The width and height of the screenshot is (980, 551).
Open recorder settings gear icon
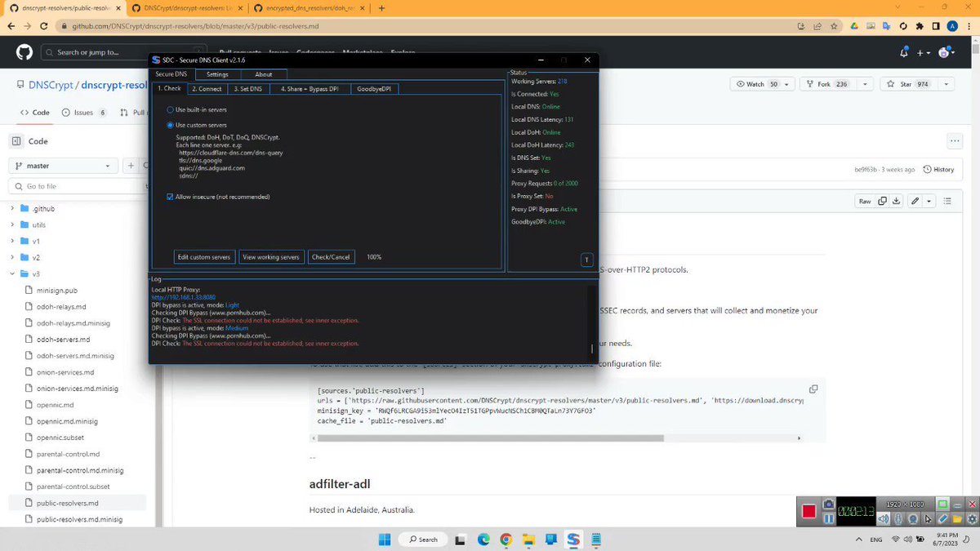pyautogui.click(x=972, y=518)
